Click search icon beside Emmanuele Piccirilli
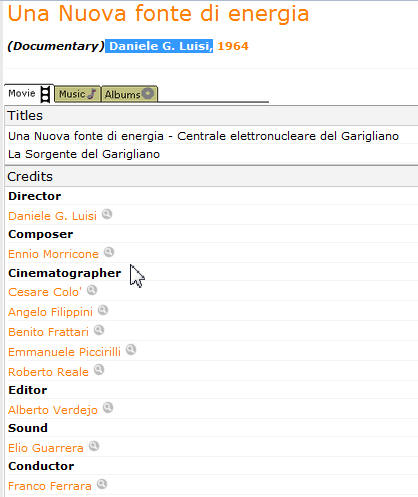 pyautogui.click(x=131, y=350)
